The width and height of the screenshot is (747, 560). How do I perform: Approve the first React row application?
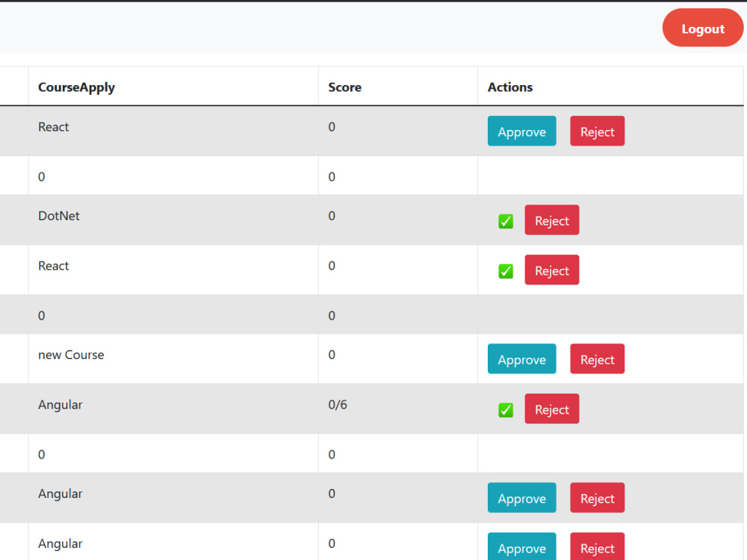pyautogui.click(x=521, y=131)
